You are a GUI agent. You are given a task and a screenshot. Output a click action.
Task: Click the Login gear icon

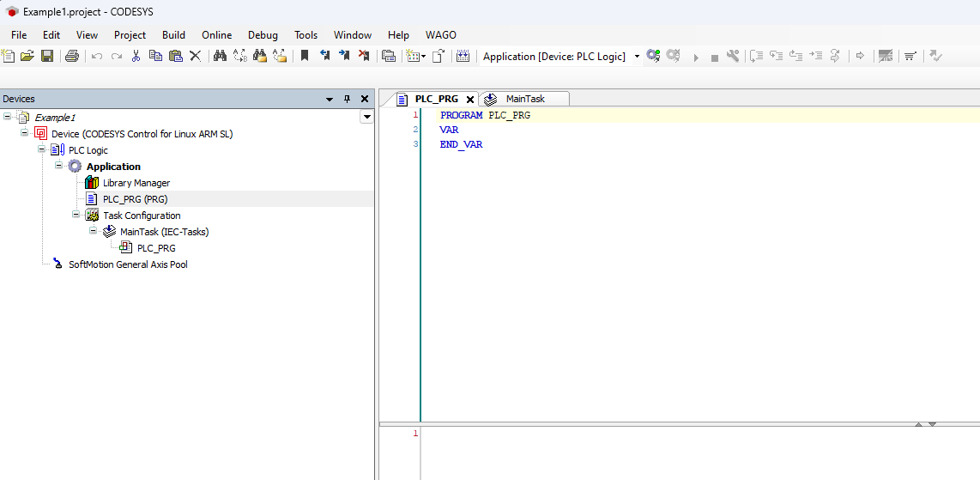[653, 56]
